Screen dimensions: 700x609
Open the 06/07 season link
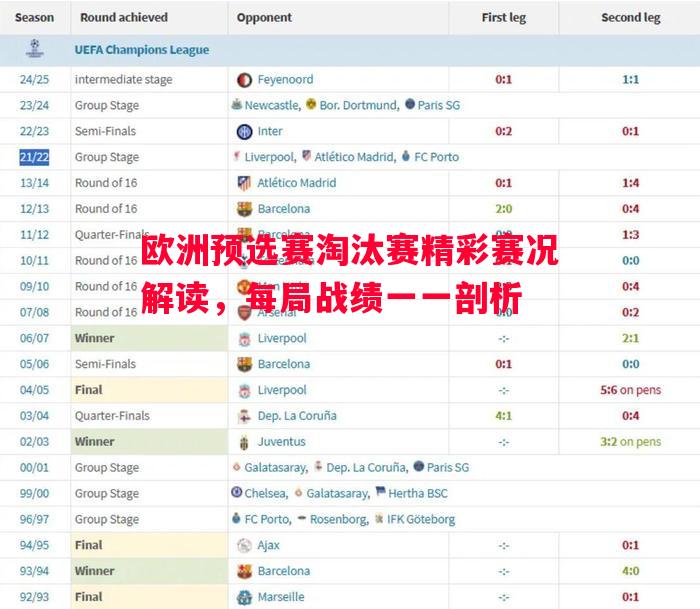click(34, 338)
